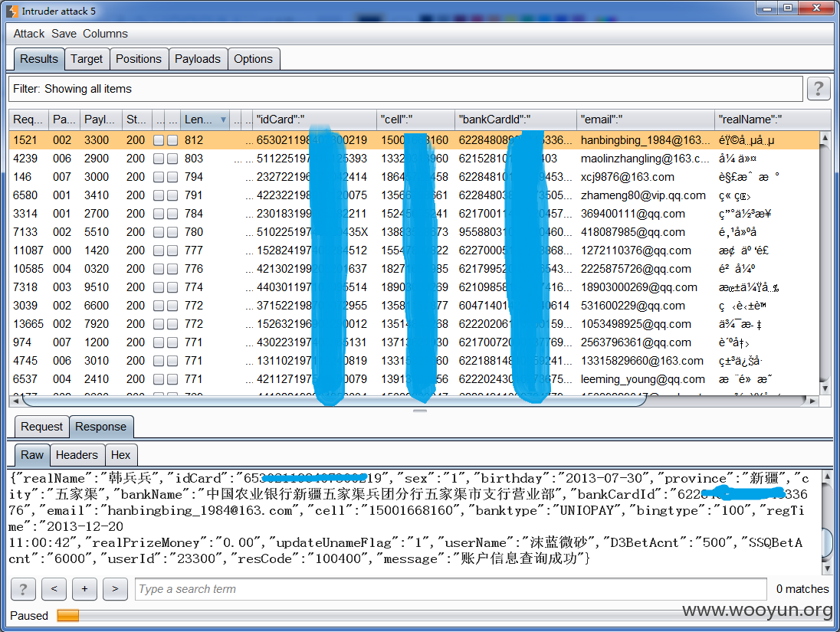
Task: Select row with email 369400111@qq.com
Action: click(414, 214)
